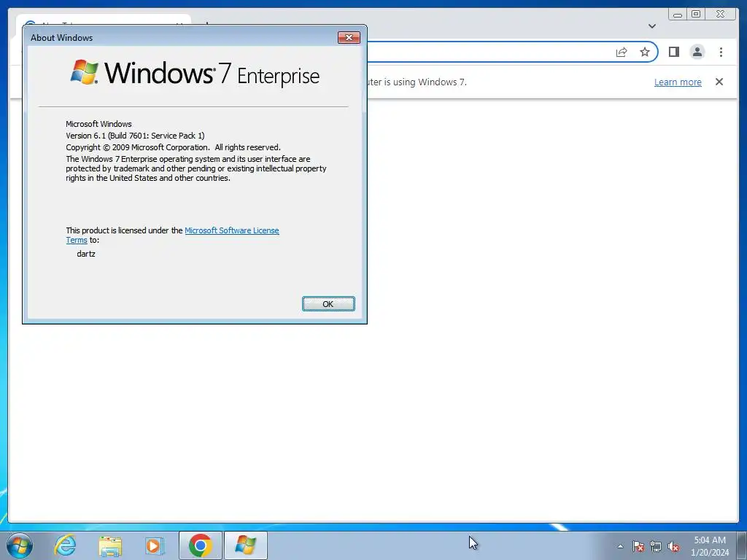Close the Chrome window
The height and width of the screenshot is (560, 747).
pos(721,15)
